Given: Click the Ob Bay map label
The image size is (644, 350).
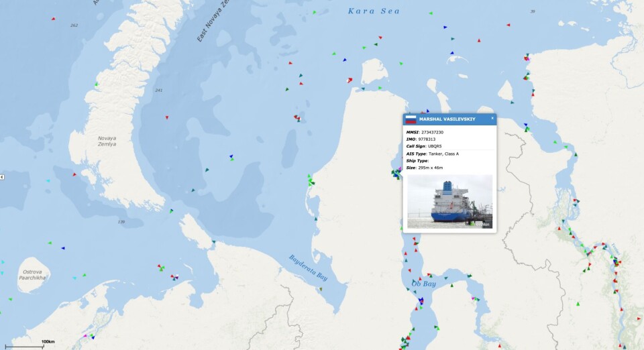Looking at the screenshot, I should (424, 284).
